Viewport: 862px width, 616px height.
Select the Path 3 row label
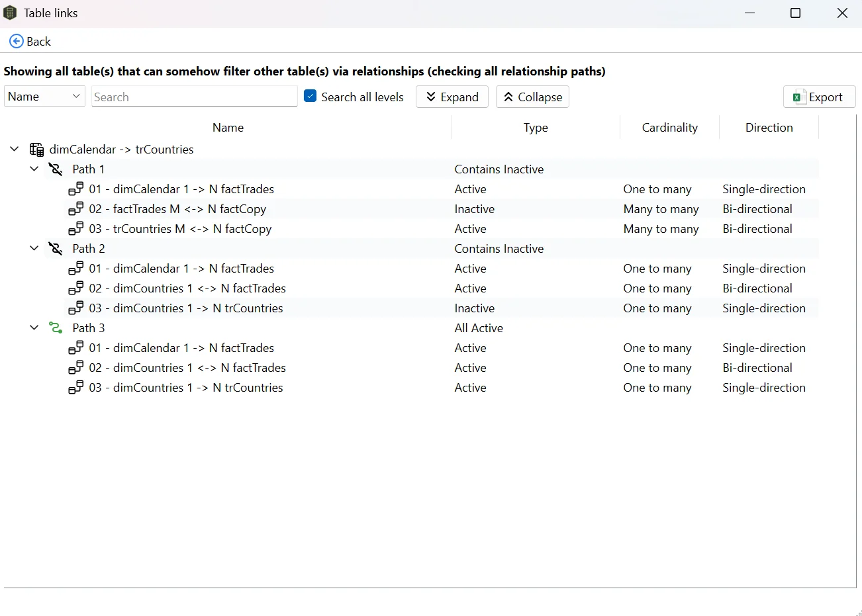89,328
